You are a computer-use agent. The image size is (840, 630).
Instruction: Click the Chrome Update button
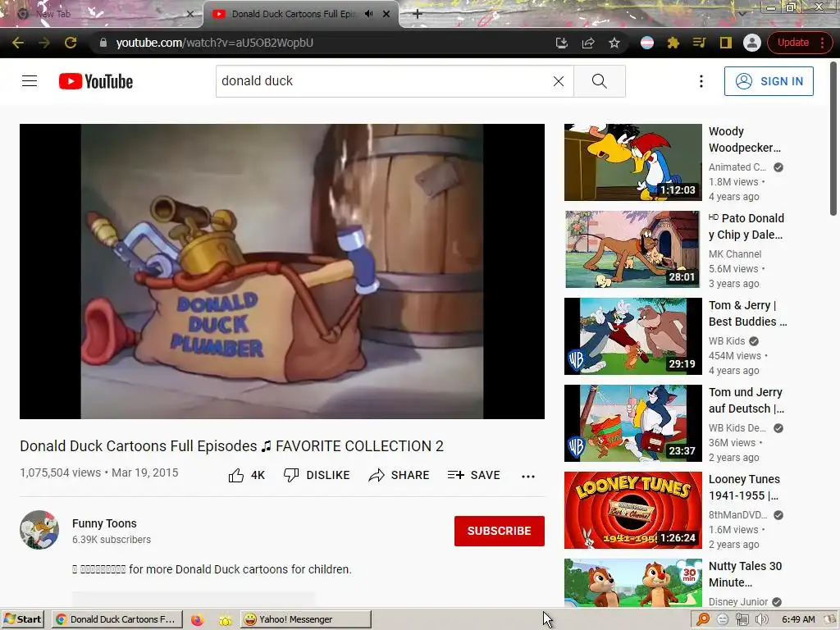pos(793,43)
